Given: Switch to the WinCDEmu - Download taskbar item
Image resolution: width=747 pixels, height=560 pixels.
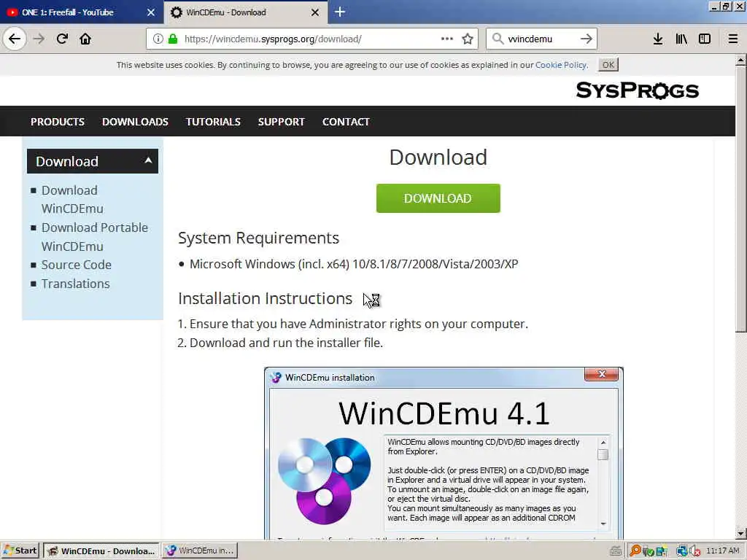Looking at the screenshot, I should [x=101, y=551].
